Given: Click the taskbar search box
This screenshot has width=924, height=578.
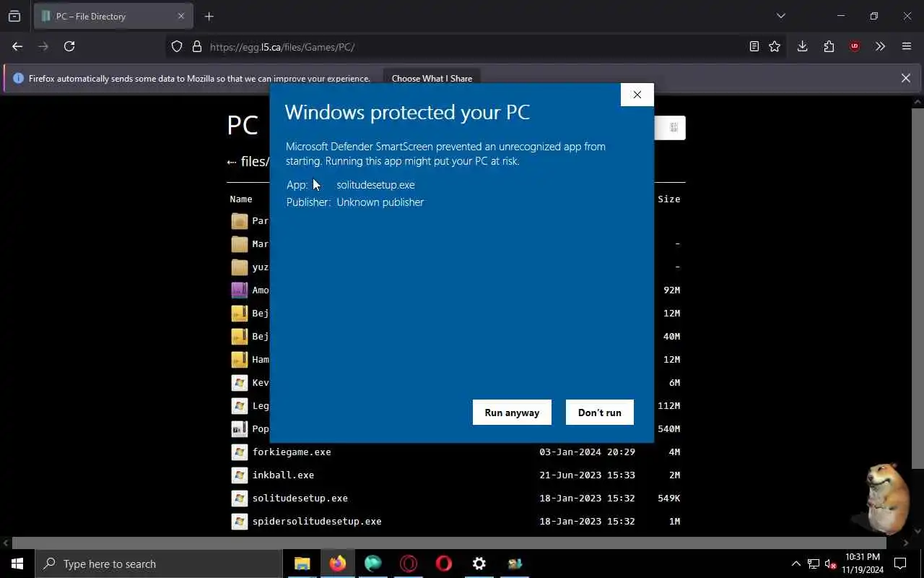Looking at the screenshot, I should 159,564.
